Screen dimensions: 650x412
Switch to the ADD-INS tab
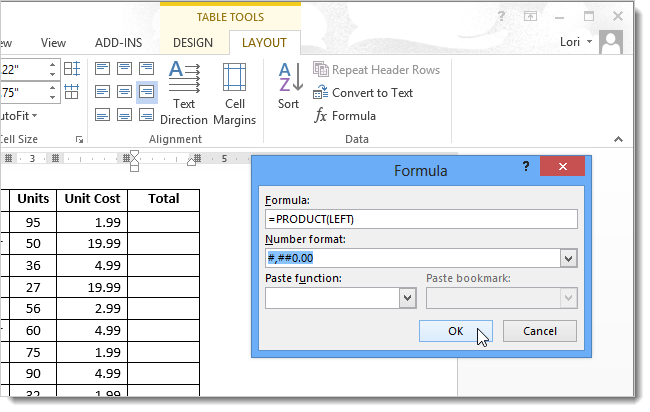[x=119, y=43]
